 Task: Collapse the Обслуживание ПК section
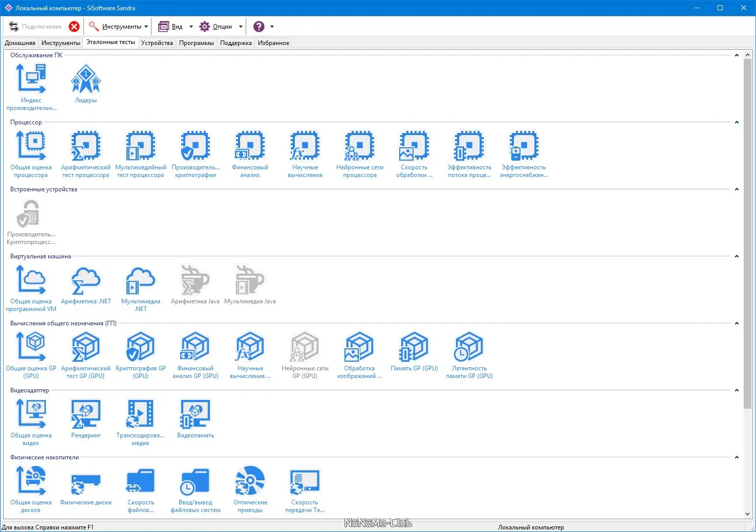tap(737, 55)
